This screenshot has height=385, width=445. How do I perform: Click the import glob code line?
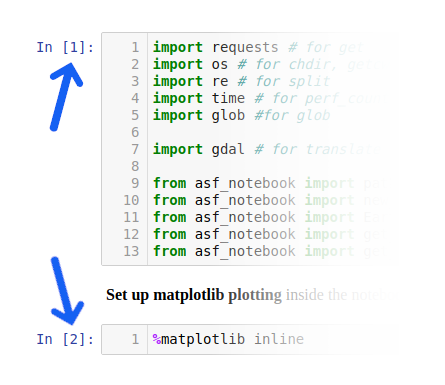click(x=242, y=115)
